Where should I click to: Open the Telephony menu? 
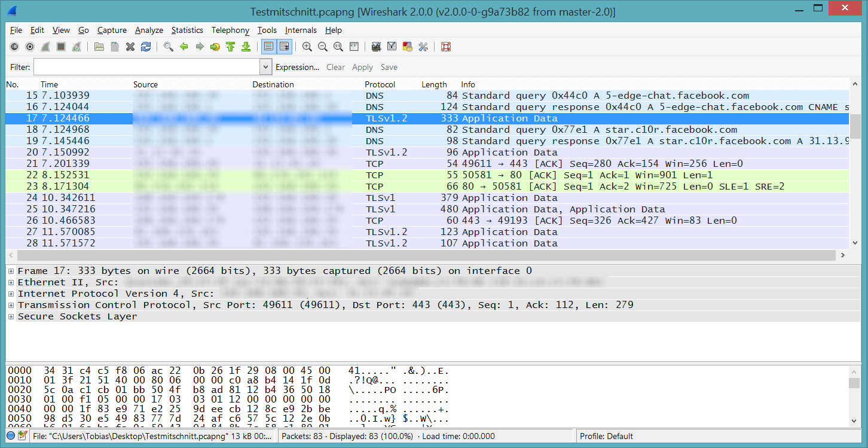230,30
